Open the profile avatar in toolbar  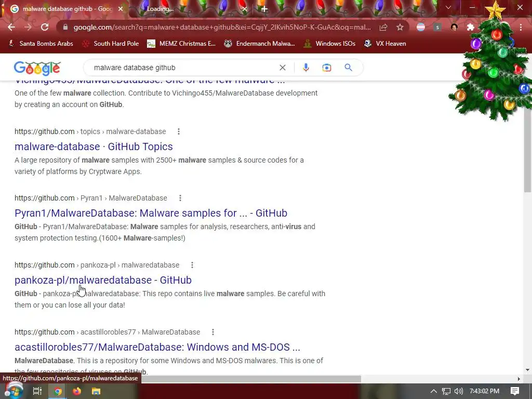[454, 27]
